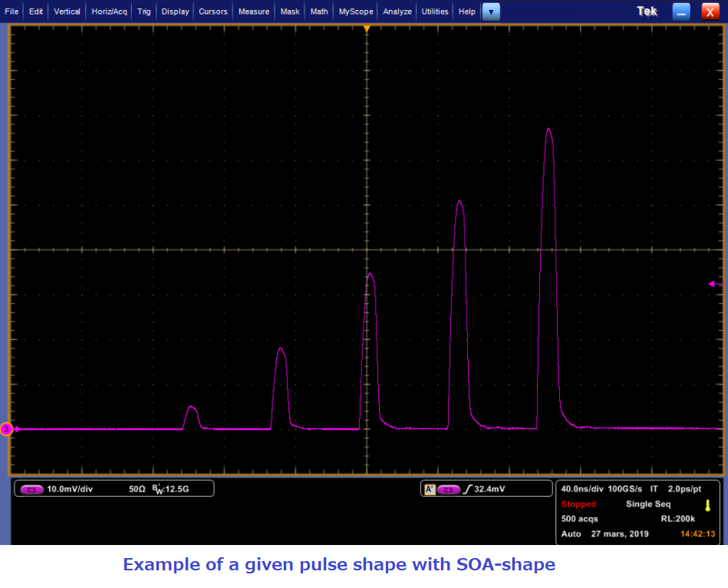Screen dimensions: 728x588
Task: Click the yellow temperature indicator icon
Action: (707, 506)
